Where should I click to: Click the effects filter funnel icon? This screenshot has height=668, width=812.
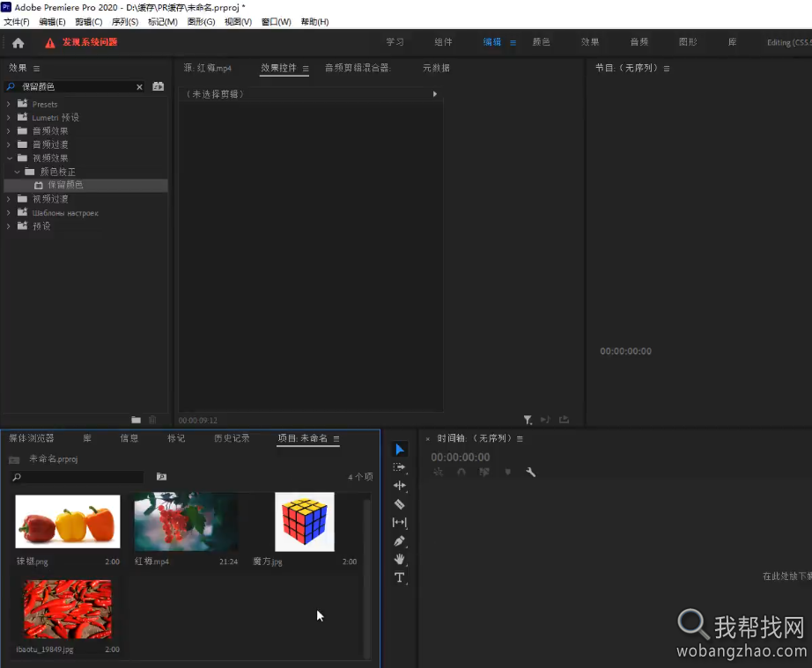[528, 420]
